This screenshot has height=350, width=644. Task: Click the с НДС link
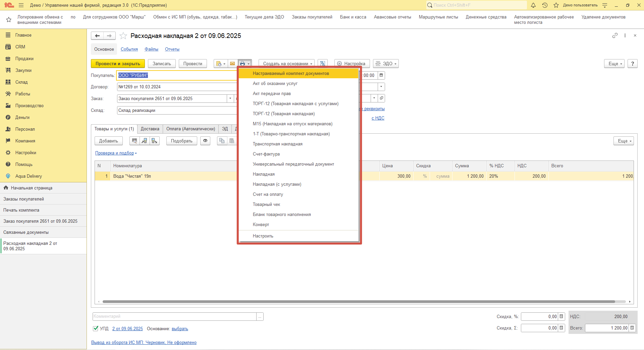click(x=378, y=118)
